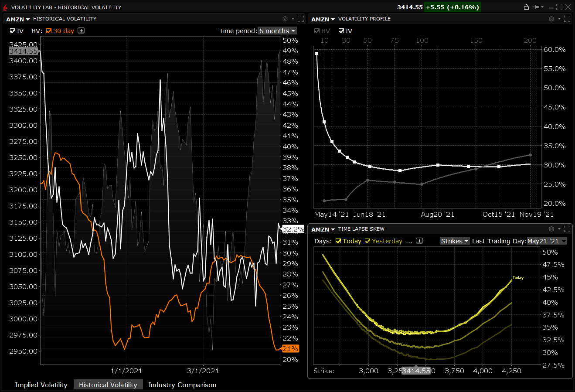
Task: Switch to the Implied Volatility tab
Action: pos(41,385)
